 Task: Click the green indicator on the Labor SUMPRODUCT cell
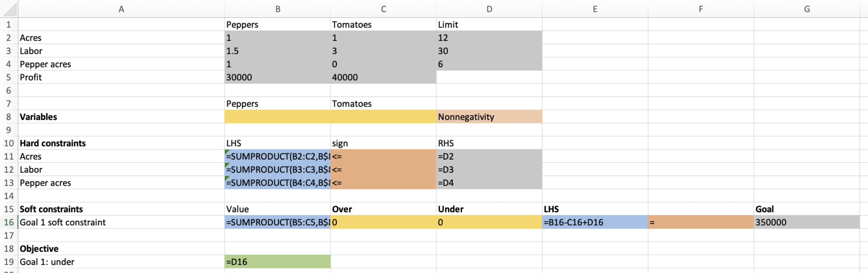(x=227, y=166)
